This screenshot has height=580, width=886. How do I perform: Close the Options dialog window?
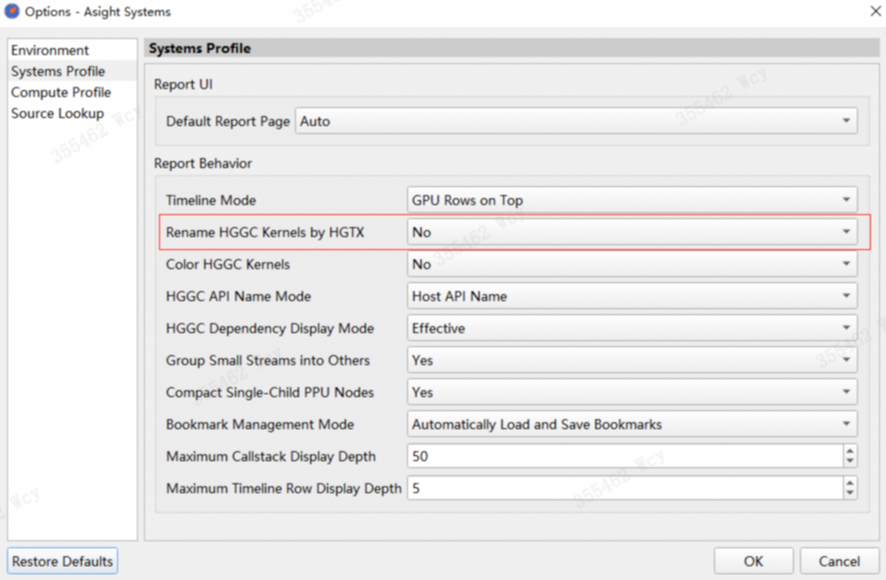tap(875, 11)
